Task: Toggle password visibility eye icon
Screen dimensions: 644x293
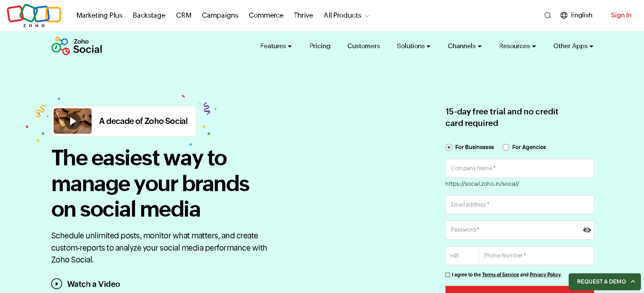Action: pos(587,230)
